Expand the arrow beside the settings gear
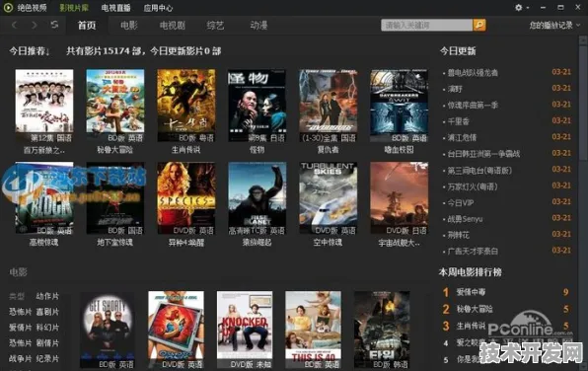The image size is (588, 371). [x=528, y=8]
